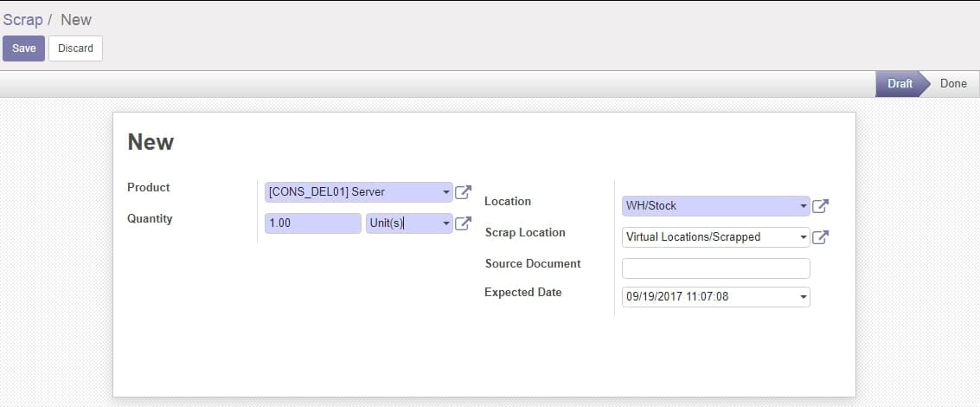Open the Expected Date picker arrow
Screen dimensions: 980x407
click(804, 297)
